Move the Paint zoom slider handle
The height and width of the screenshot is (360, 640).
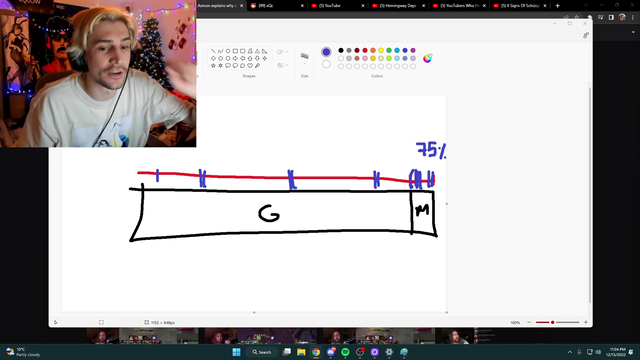coord(552,322)
